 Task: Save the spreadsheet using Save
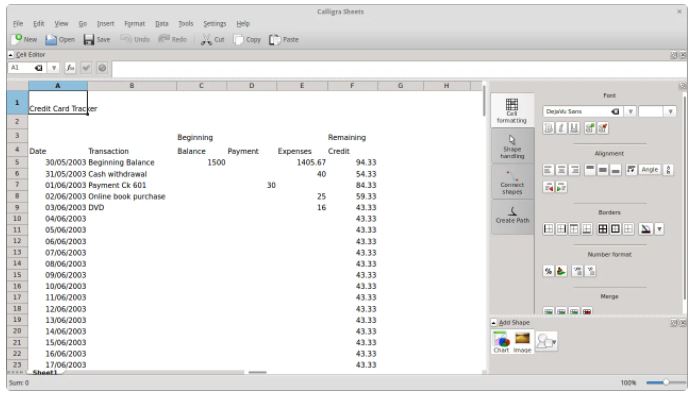click(x=97, y=39)
